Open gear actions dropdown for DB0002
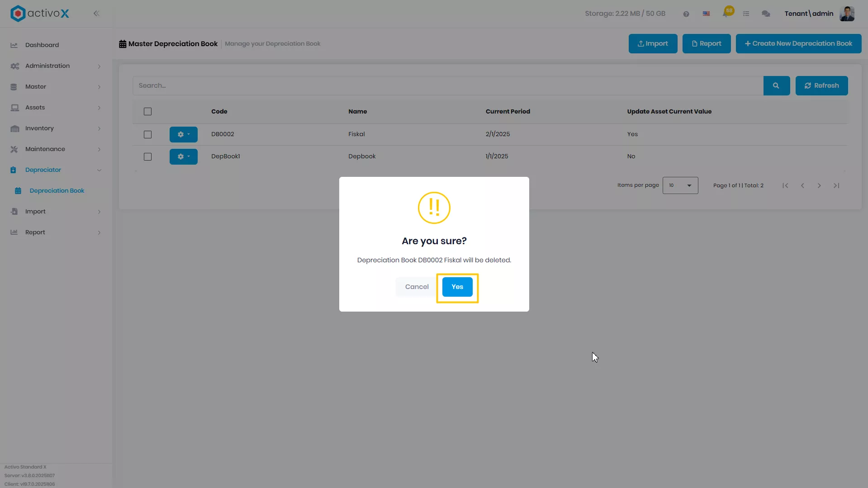 click(x=183, y=135)
